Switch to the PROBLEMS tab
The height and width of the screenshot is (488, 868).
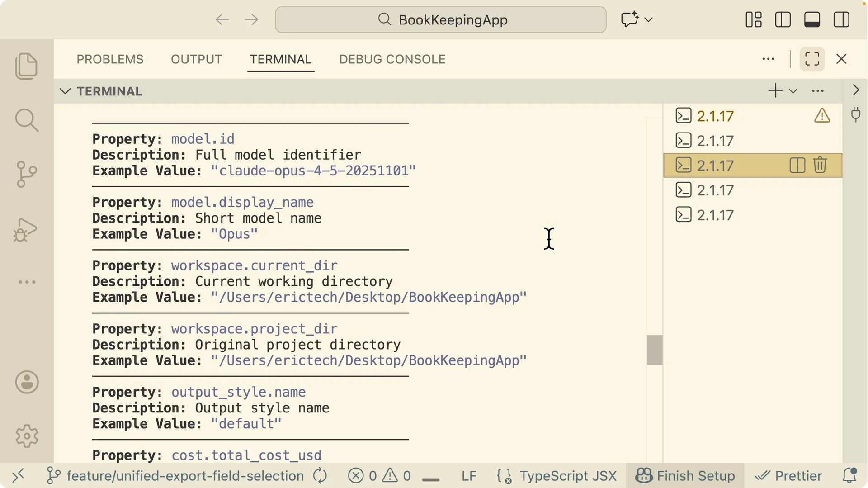pyautogui.click(x=110, y=59)
